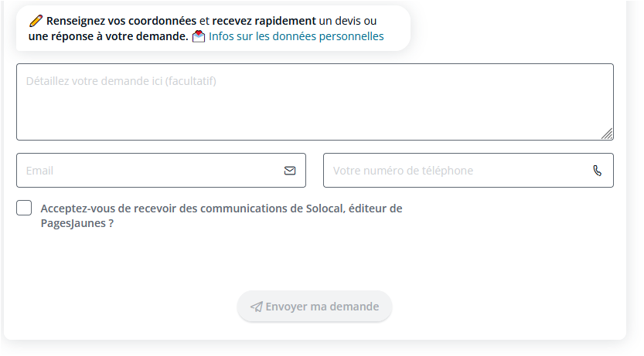Click the '(facultatif)' placeholder text
644x356 pixels.
point(190,81)
